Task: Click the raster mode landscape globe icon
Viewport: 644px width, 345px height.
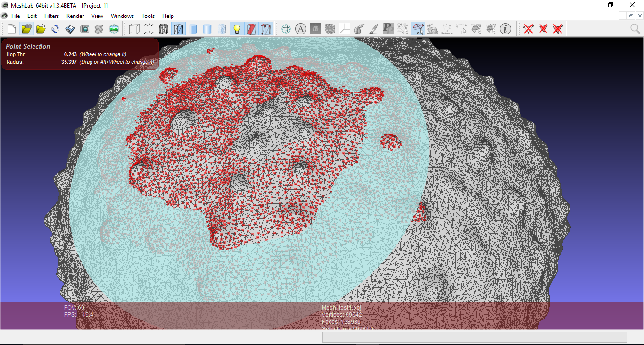Action: point(114,29)
